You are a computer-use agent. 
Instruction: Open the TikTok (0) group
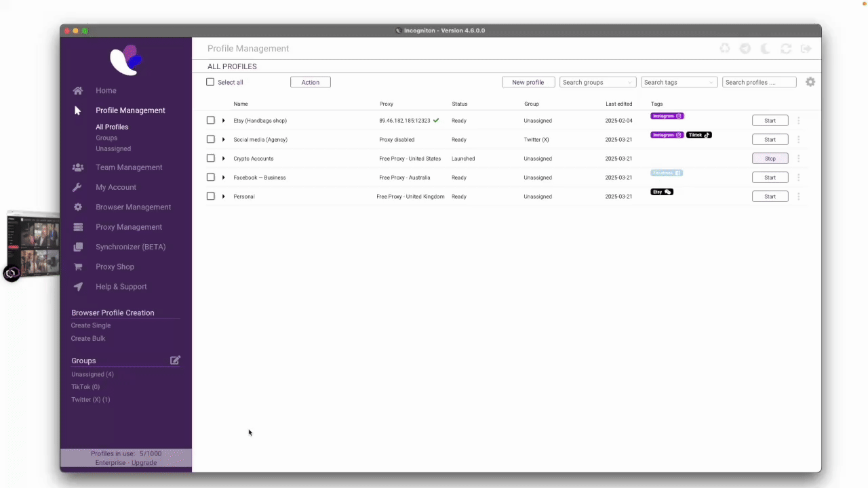pyautogui.click(x=85, y=387)
